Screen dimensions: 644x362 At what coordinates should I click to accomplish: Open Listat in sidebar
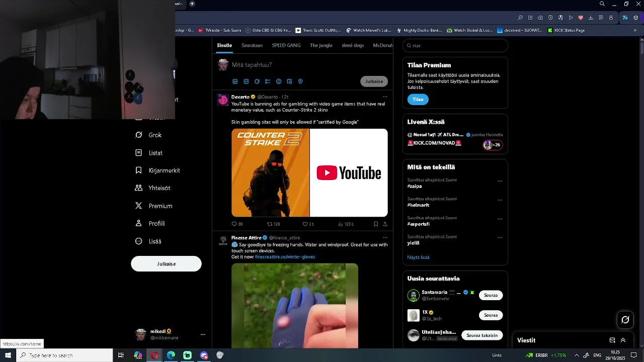click(x=149, y=153)
